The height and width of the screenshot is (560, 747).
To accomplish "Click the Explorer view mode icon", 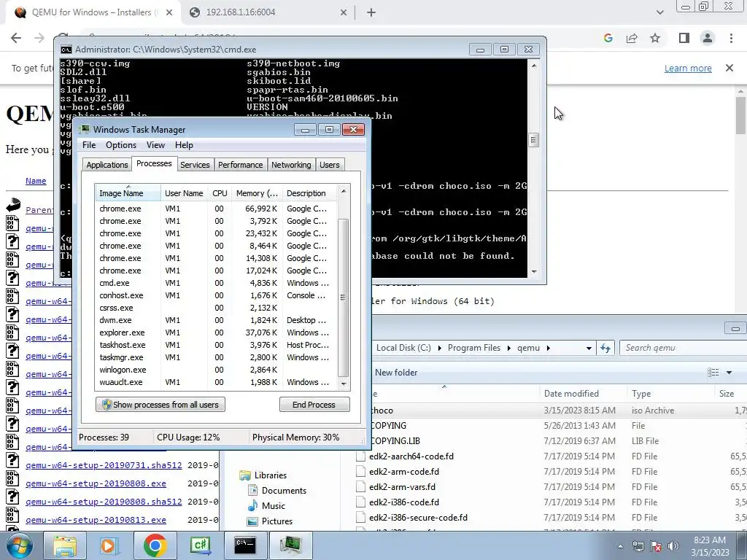I will (x=713, y=373).
